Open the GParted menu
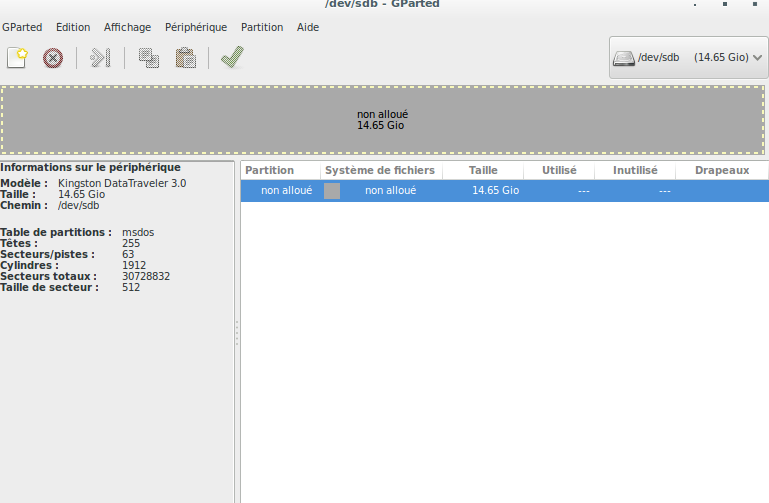 [22, 27]
